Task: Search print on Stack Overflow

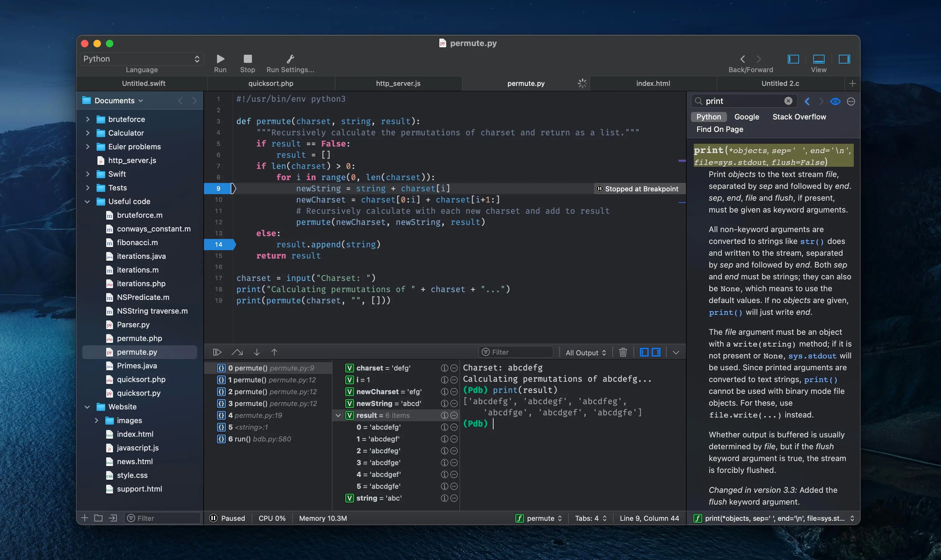Action: tap(799, 117)
